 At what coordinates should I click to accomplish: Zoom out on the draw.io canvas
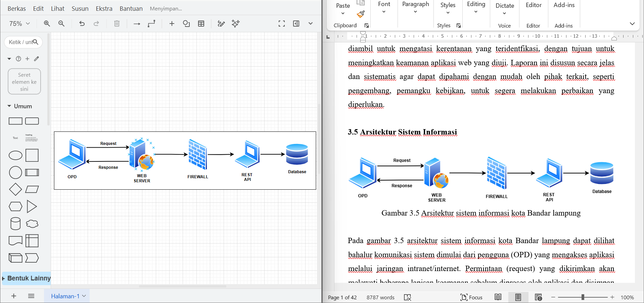tap(61, 24)
